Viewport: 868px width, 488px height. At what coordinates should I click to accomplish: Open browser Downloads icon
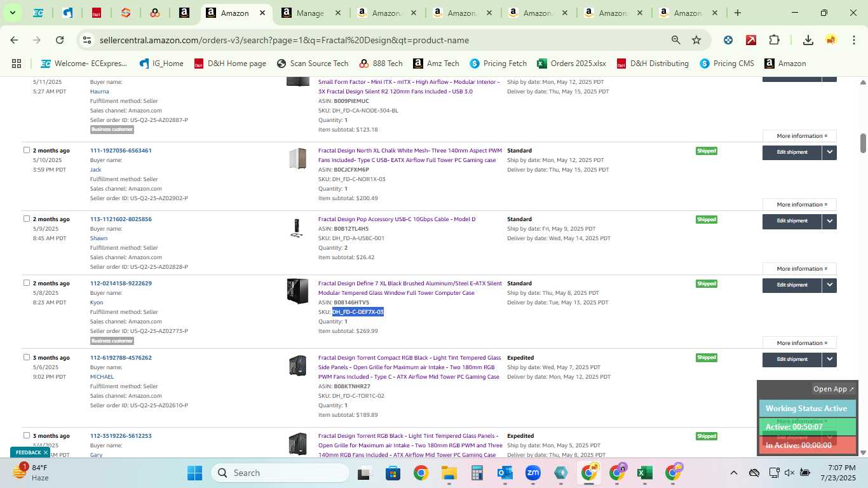pyautogui.click(x=808, y=40)
